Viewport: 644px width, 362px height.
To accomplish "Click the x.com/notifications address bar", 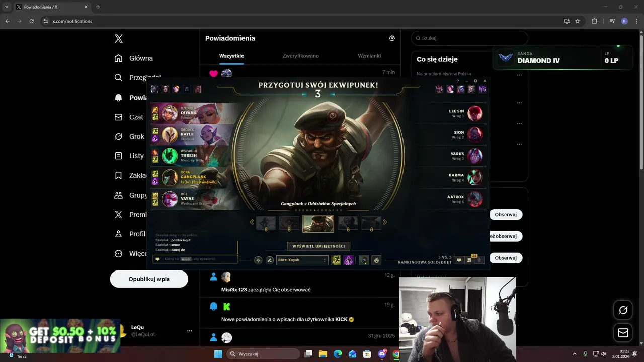I will point(302,21).
